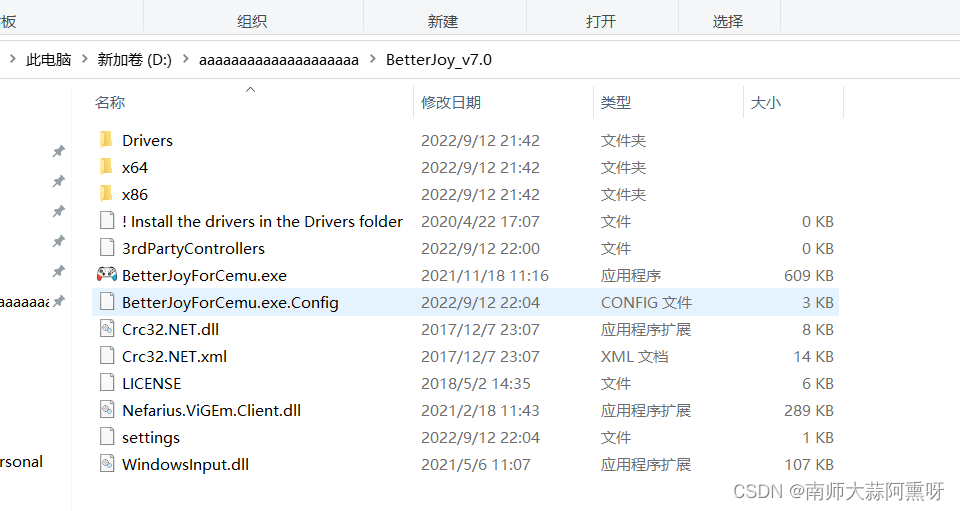Click the 2020/4/22 17:07 date cell
The image size is (960, 511).
pos(480,221)
